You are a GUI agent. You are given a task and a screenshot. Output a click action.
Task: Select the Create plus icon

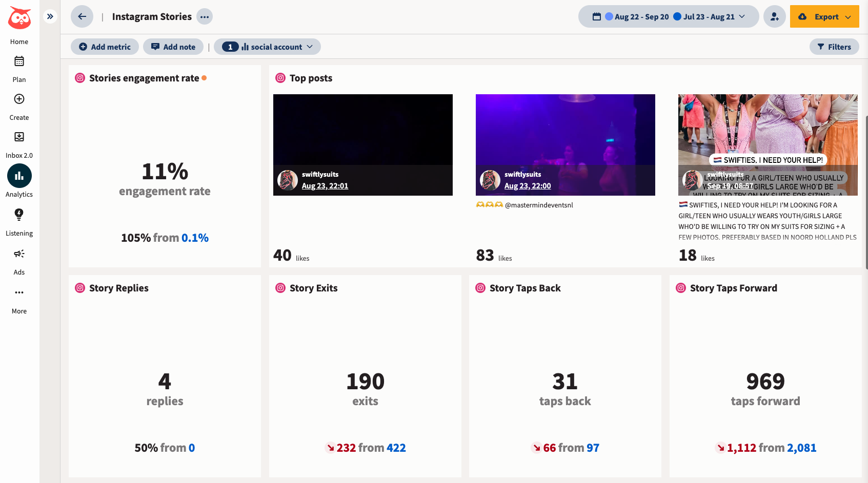coord(19,99)
